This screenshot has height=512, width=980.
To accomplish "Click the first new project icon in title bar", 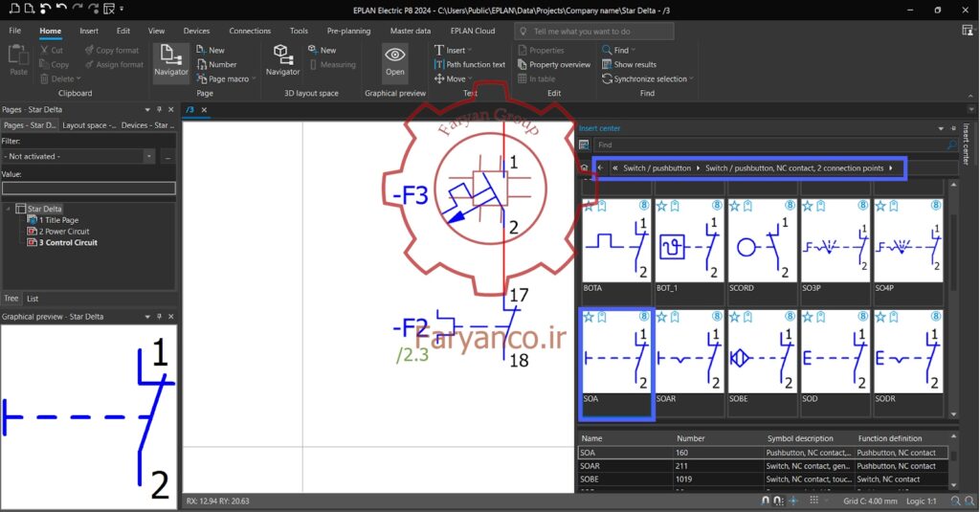I will click(13, 8).
